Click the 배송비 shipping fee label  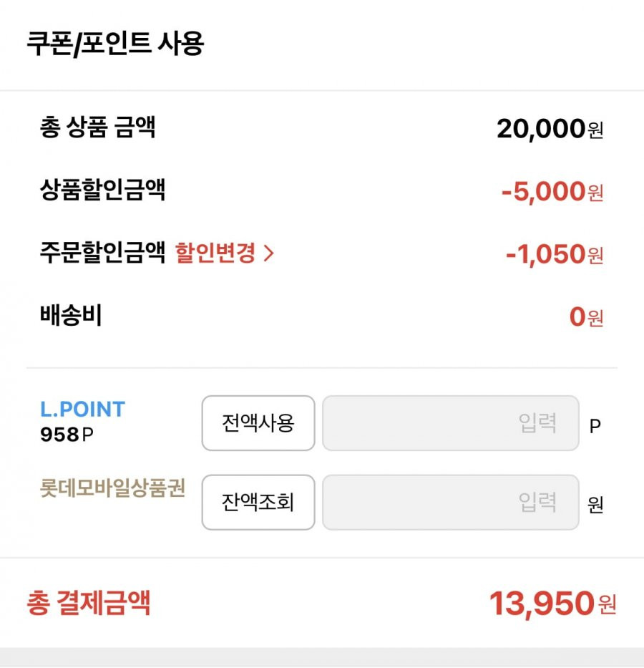coord(71,315)
